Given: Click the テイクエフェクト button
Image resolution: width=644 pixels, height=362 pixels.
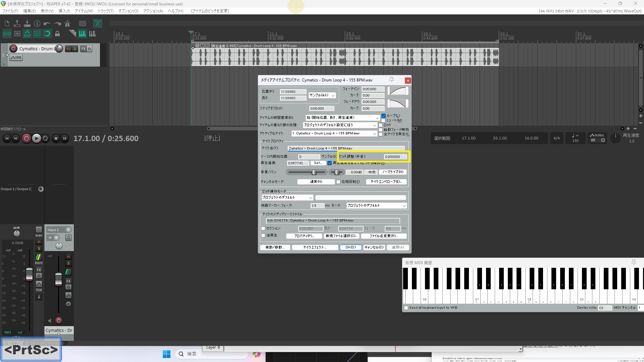Looking at the screenshot, I should click(x=315, y=247).
